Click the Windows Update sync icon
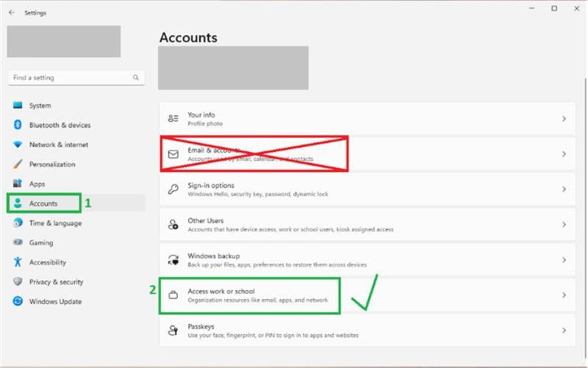The width and height of the screenshot is (588, 368). [x=18, y=301]
